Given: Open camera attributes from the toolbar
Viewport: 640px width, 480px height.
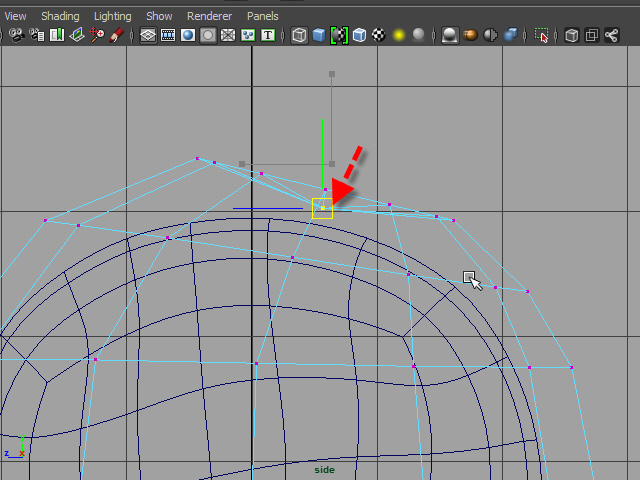Looking at the screenshot, I should click(x=36, y=35).
